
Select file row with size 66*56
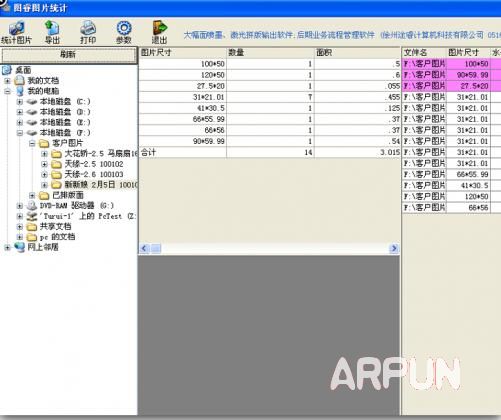(x=452, y=208)
